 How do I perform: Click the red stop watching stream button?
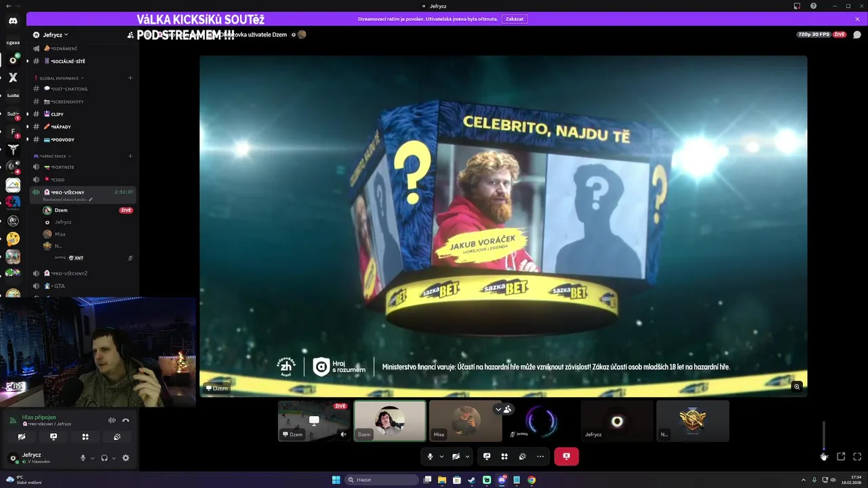(566, 457)
